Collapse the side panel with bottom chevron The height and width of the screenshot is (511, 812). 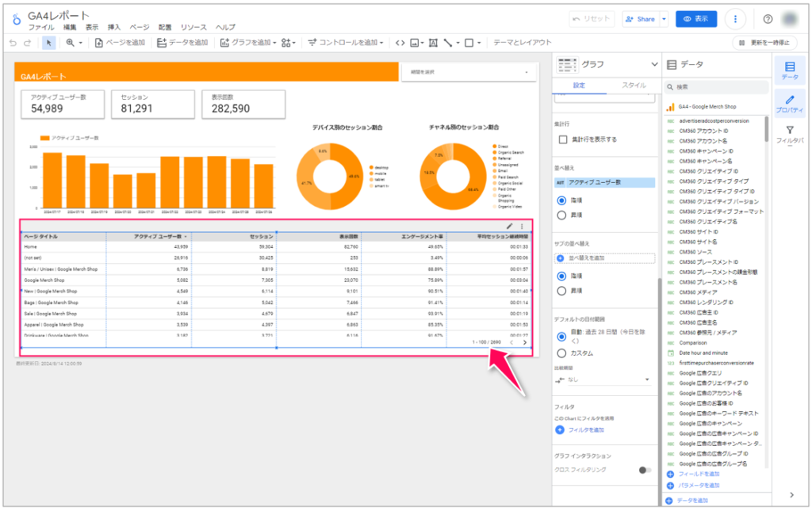point(792,495)
